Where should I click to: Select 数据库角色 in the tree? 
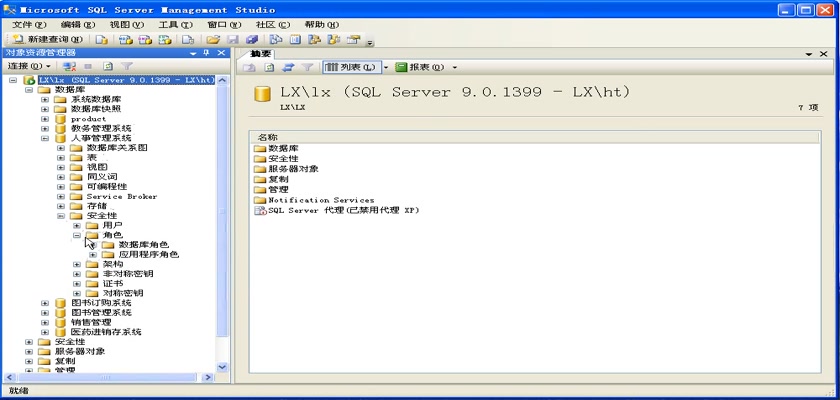[144, 245]
